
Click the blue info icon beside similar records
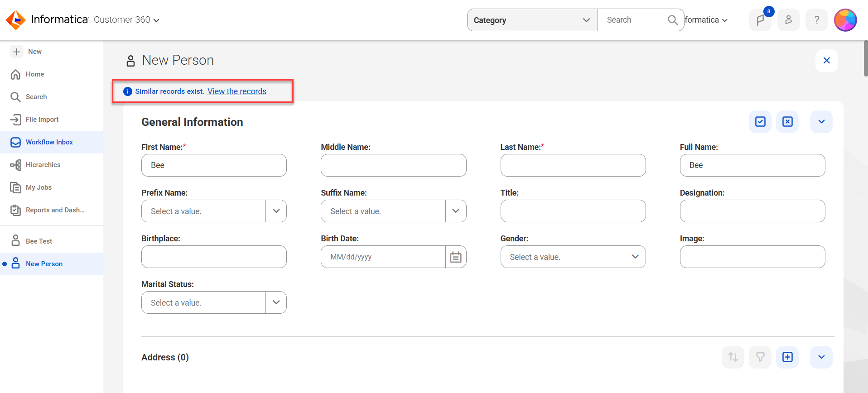128,91
